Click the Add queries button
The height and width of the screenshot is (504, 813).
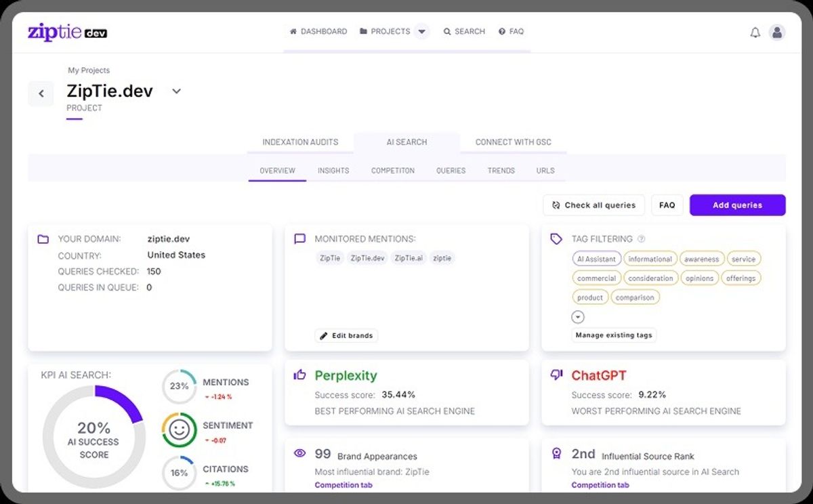(x=737, y=205)
